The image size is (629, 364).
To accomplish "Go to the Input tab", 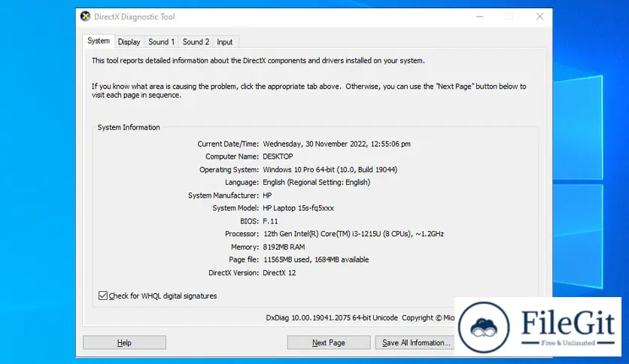I will click(225, 41).
